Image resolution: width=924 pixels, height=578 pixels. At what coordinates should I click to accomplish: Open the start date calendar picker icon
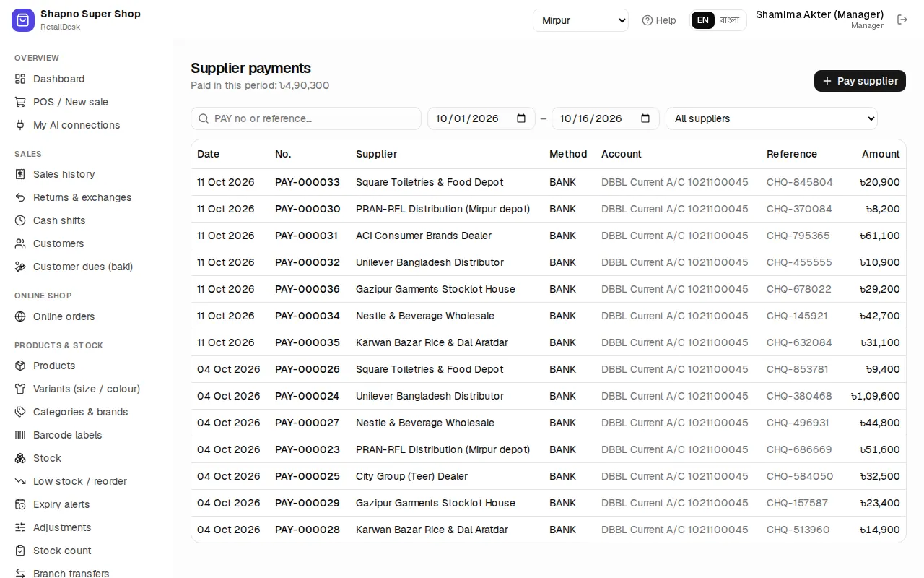point(521,118)
